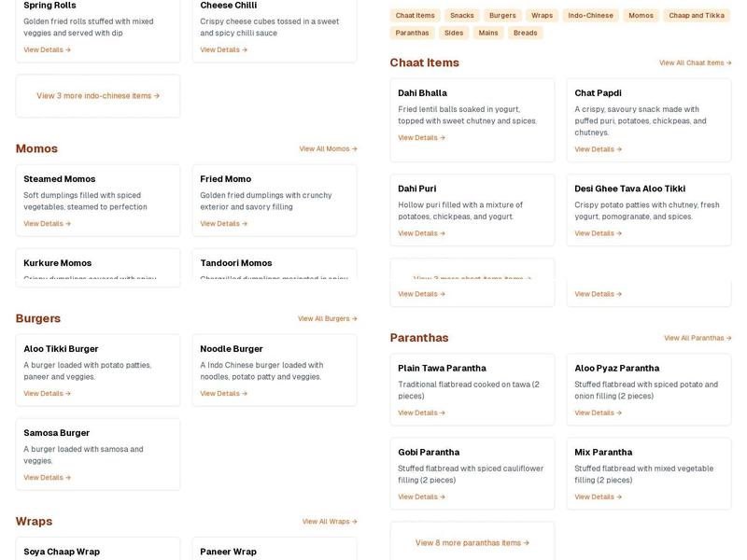Click View All Paranthas link
This screenshot has height=560, width=747.
pos(698,338)
